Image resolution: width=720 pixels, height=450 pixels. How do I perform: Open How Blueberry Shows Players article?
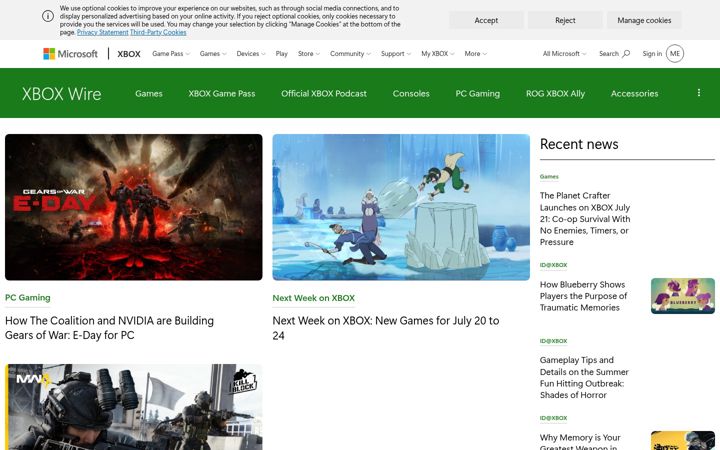(583, 296)
